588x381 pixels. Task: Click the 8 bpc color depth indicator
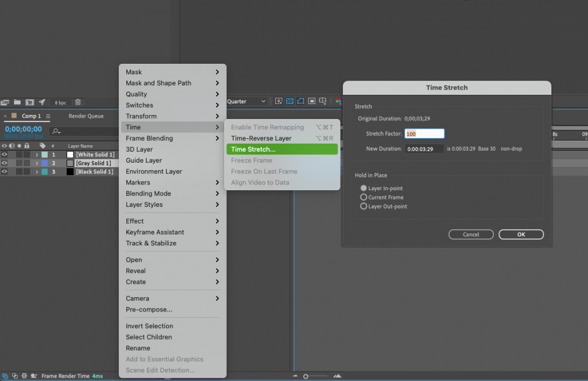(60, 102)
